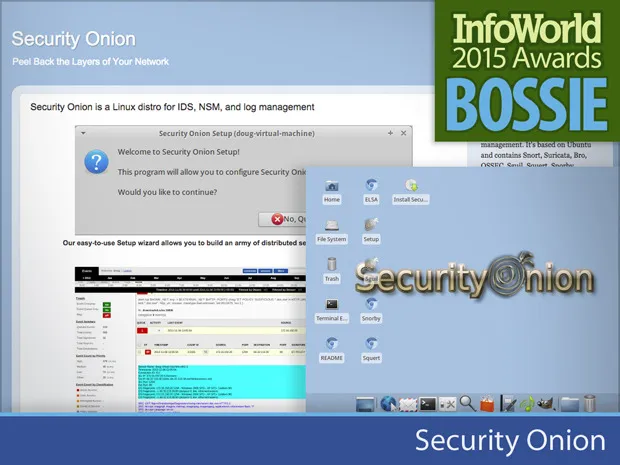
Task: Open the orange shopping bag software icon
Action: pyautogui.click(x=487, y=404)
